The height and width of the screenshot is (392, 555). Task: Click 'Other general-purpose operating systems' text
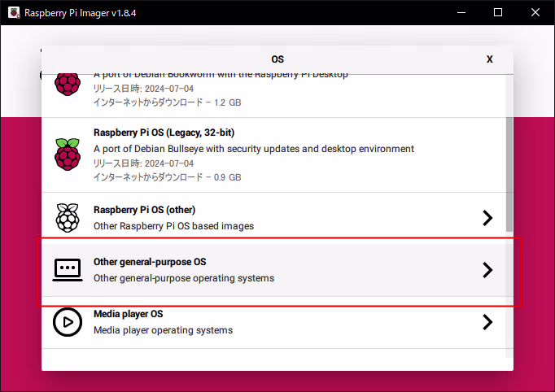pos(184,278)
